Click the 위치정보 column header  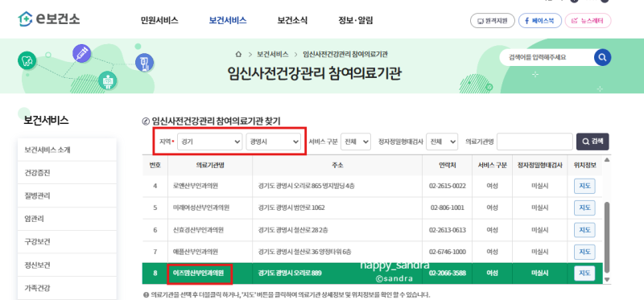click(x=585, y=165)
